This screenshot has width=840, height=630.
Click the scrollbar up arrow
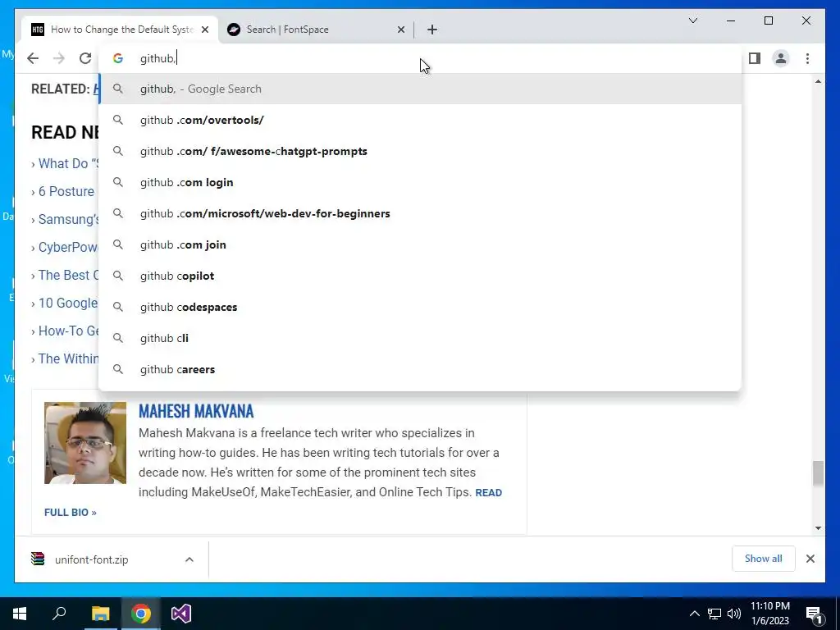(818, 81)
